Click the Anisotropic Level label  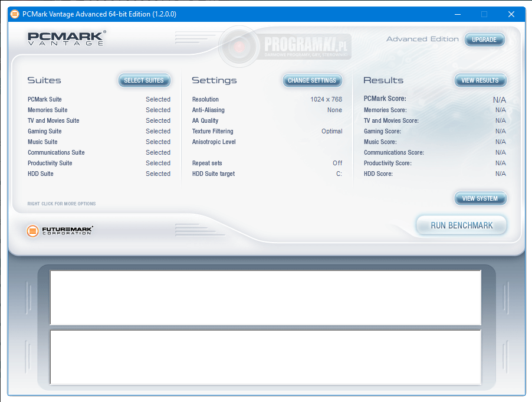click(214, 142)
